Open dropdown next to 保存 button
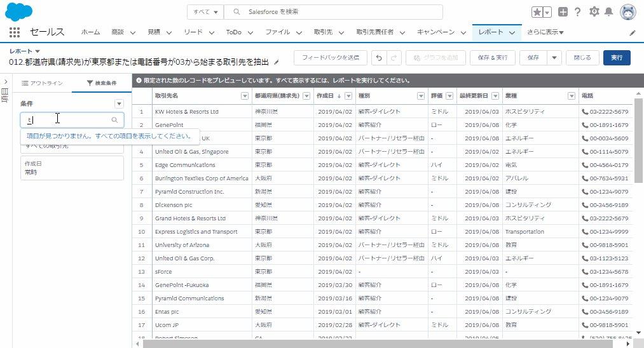The height and width of the screenshot is (348, 644). click(554, 58)
